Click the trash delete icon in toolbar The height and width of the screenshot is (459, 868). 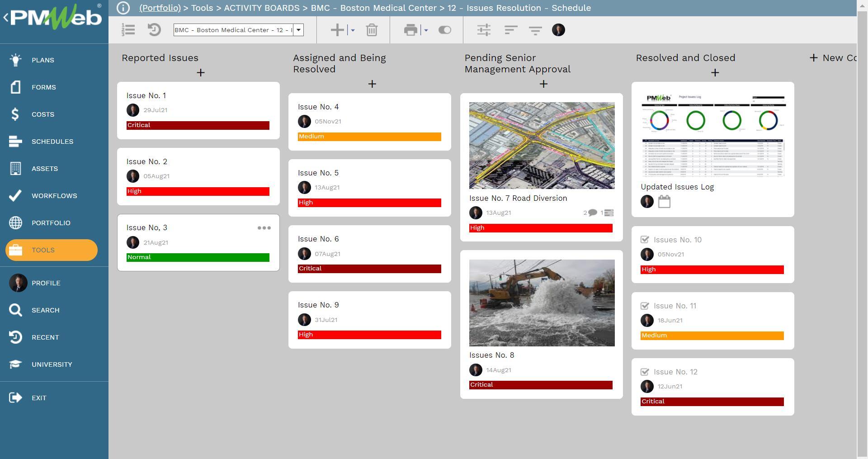tap(372, 30)
